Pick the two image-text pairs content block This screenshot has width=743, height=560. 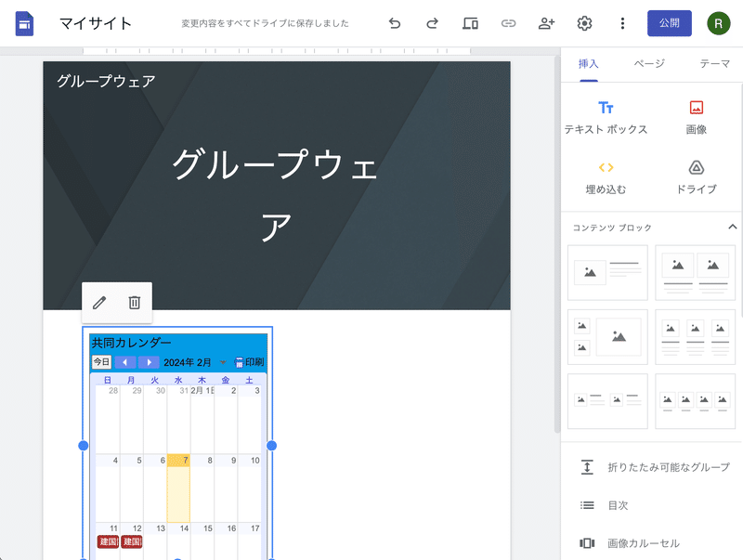tap(607, 401)
